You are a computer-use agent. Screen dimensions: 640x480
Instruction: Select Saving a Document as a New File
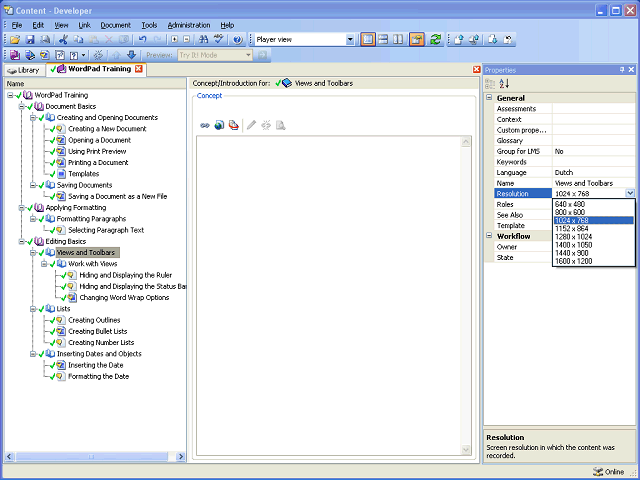coord(118,196)
